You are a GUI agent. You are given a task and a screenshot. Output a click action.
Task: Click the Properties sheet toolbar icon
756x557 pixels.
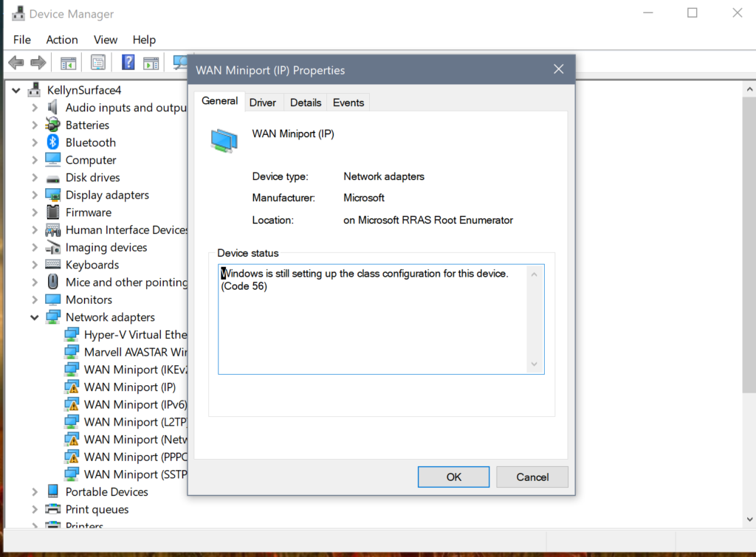pos(98,62)
